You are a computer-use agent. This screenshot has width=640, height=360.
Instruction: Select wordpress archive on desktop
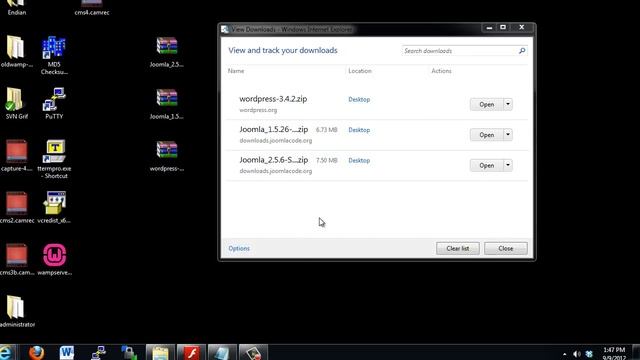point(167,156)
